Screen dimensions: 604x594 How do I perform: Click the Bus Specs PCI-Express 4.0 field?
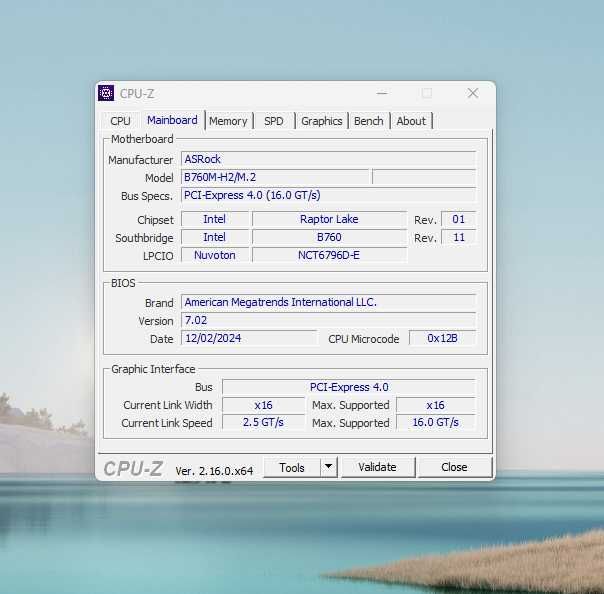(329, 195)
